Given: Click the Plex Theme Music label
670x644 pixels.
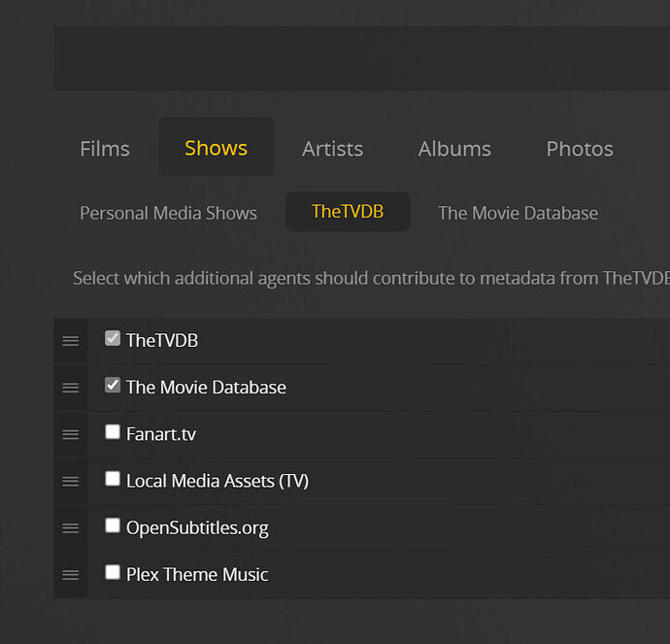Looking at the screenshot, I should click(x=197, y=574).
